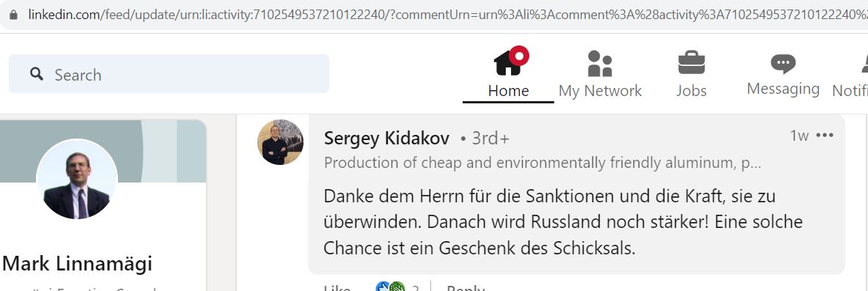868x291 pixels.
Task: Focus the LinkedIn Search field
Action: (169, 73)
